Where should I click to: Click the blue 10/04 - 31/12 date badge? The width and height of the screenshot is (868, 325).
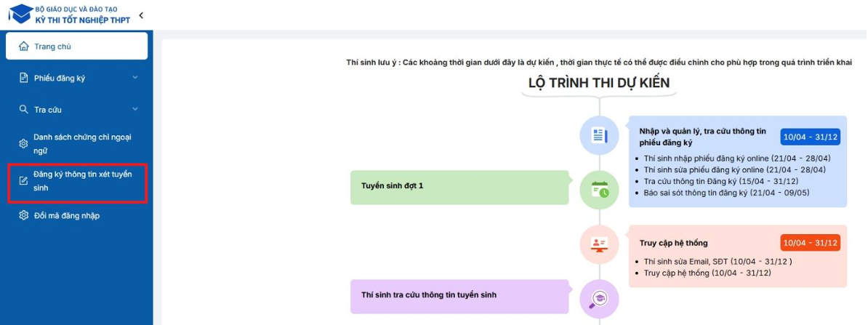811,137
